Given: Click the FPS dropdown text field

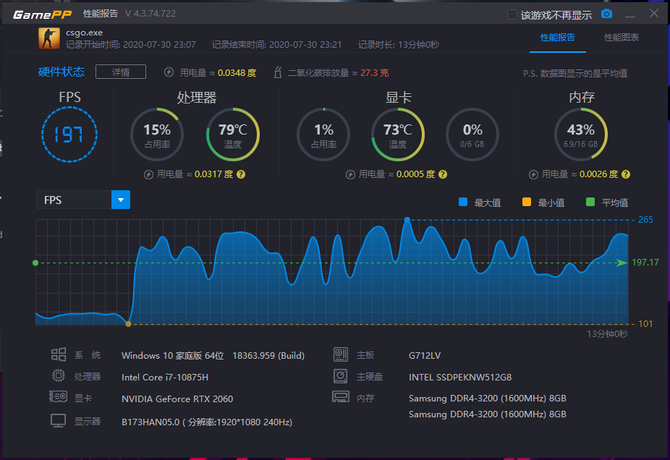Looking at the screenshot, I should point(74,199).
